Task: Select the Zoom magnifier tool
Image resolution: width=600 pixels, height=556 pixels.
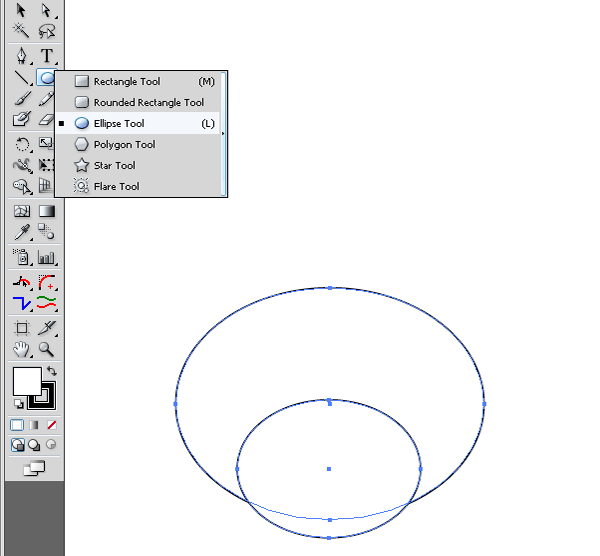Action: pyautogui.click(x=46, y=349)
